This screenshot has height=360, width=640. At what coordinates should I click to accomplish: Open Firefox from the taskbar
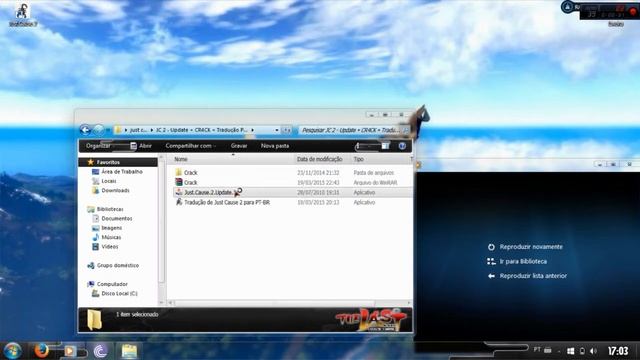(x=41, y=351)
